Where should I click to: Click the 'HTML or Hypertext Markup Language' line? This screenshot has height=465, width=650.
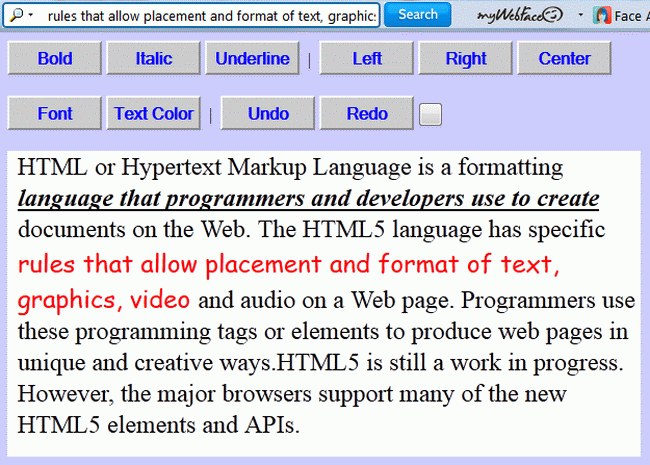click(x=290, y=168)
